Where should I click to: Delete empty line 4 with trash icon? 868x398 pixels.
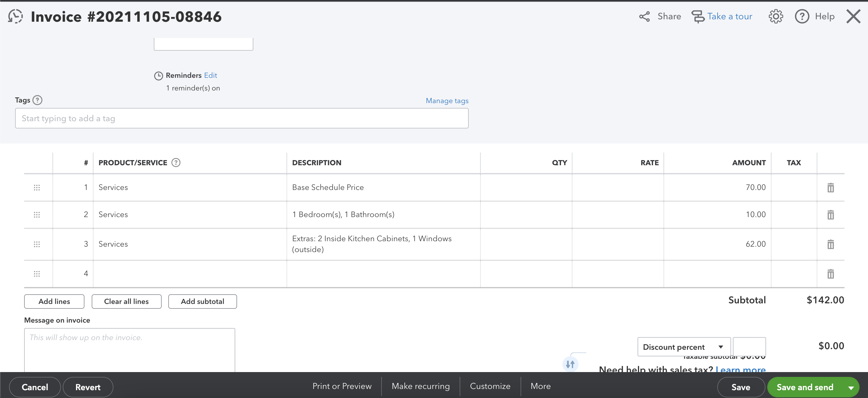[830, 274]
